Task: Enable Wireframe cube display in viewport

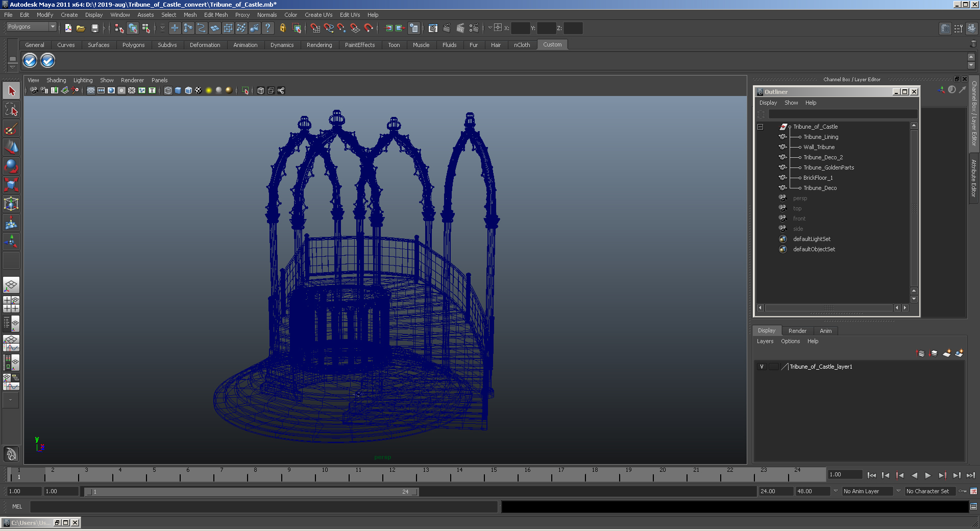Action: [x=168, y=90]
